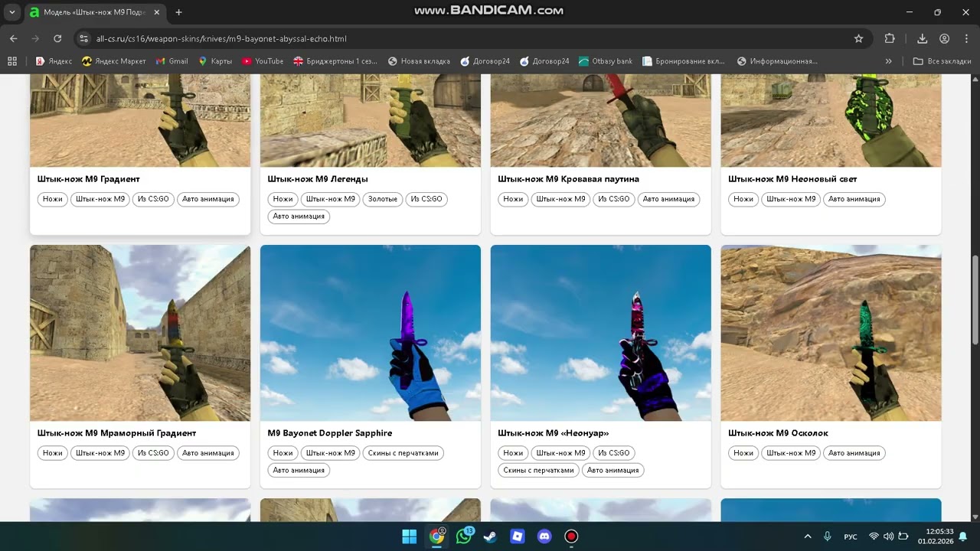
Task: Open the Новая вкладка bookmark
Action: pyautogui.click(x=419, y=61)
